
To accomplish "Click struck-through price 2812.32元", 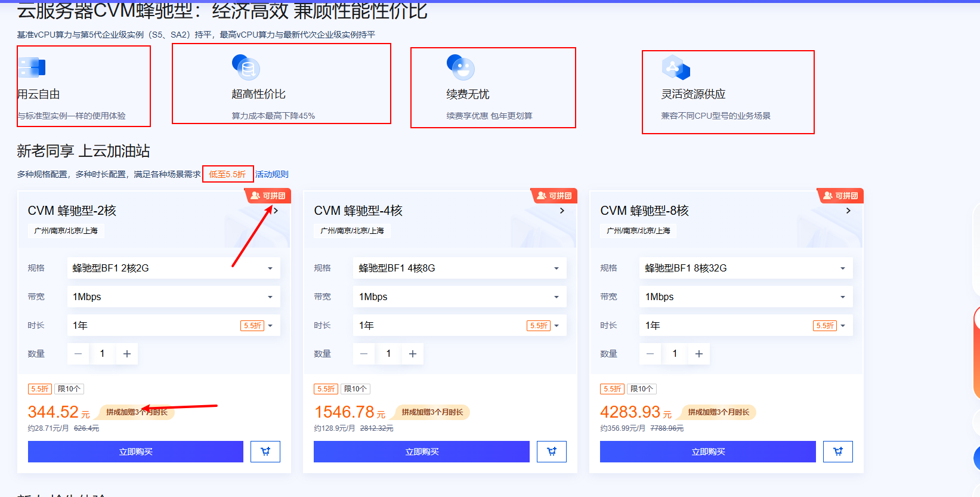I will click(x=377, y=428).
